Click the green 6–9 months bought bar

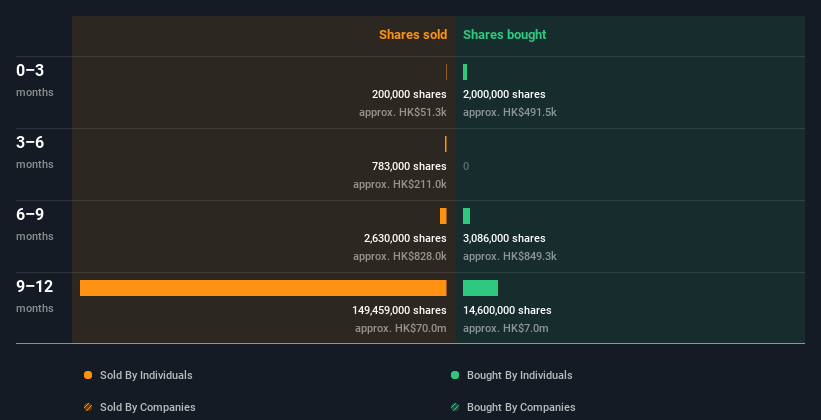tap(466, 216)
